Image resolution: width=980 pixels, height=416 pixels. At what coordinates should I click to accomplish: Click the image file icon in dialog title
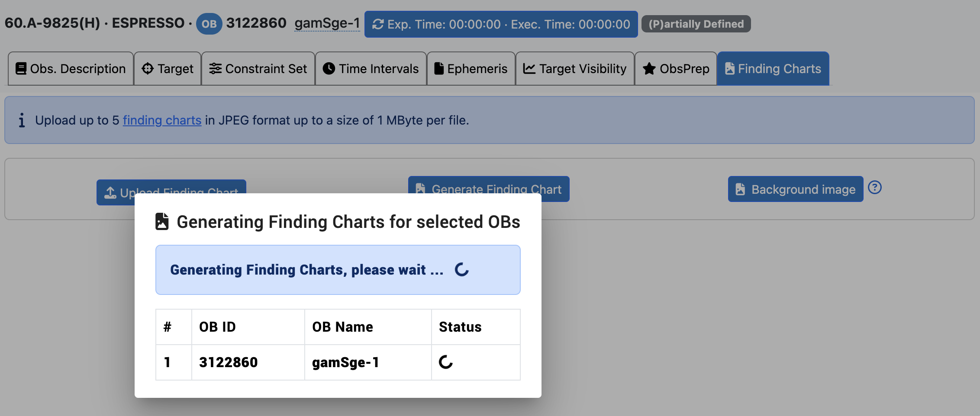pyautogui.click(x=162, y=221)
